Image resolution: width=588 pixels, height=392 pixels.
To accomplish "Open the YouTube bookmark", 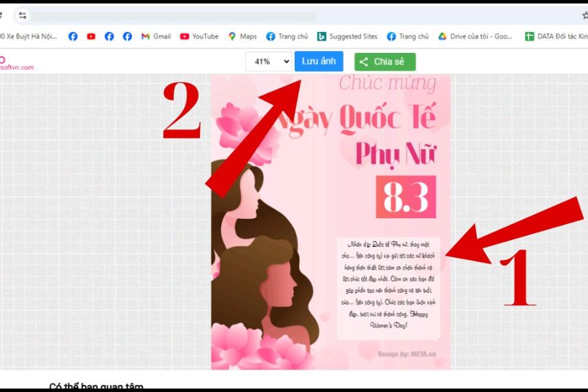I will (x=199, y=37).
